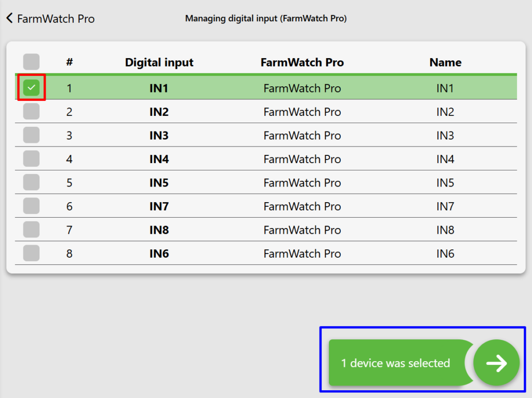Toggle the select-all checkbox in the header
The image size is (532, 398).
(x=31, y=62)
